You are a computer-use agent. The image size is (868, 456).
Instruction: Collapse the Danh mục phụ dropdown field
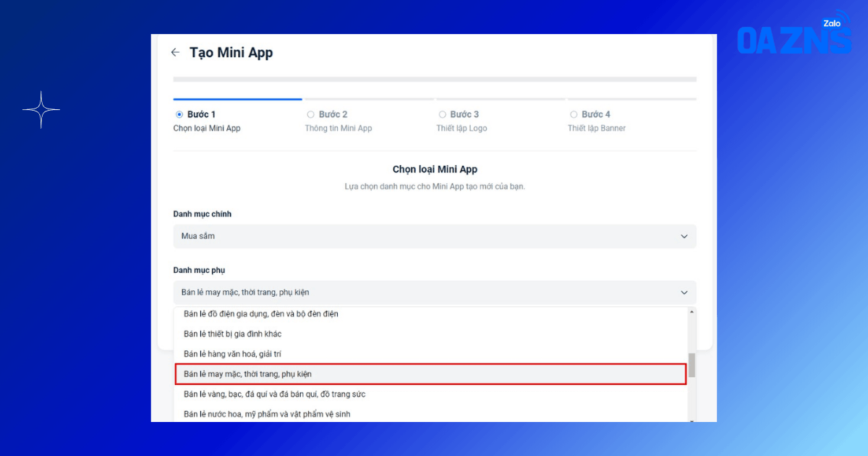tap(435, 292)
